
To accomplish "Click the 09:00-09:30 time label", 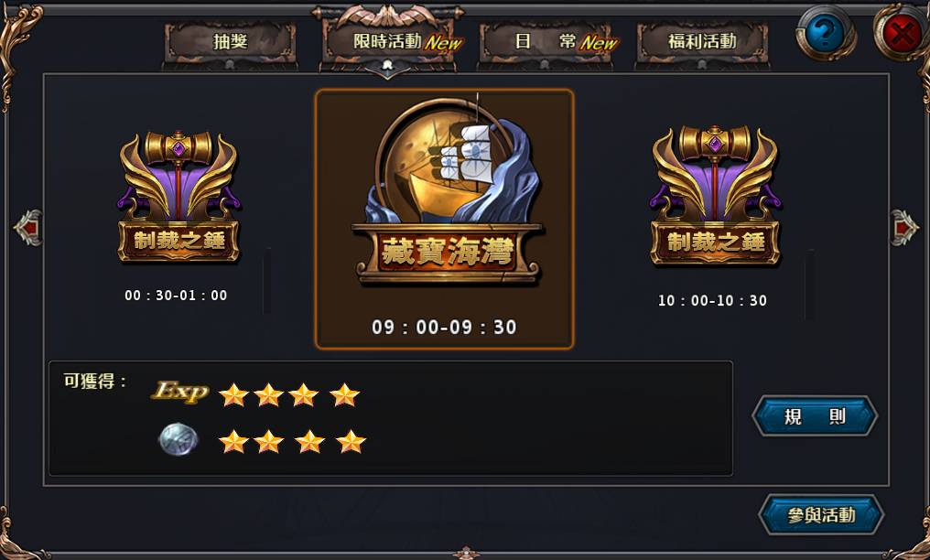I will pos(444,327).
